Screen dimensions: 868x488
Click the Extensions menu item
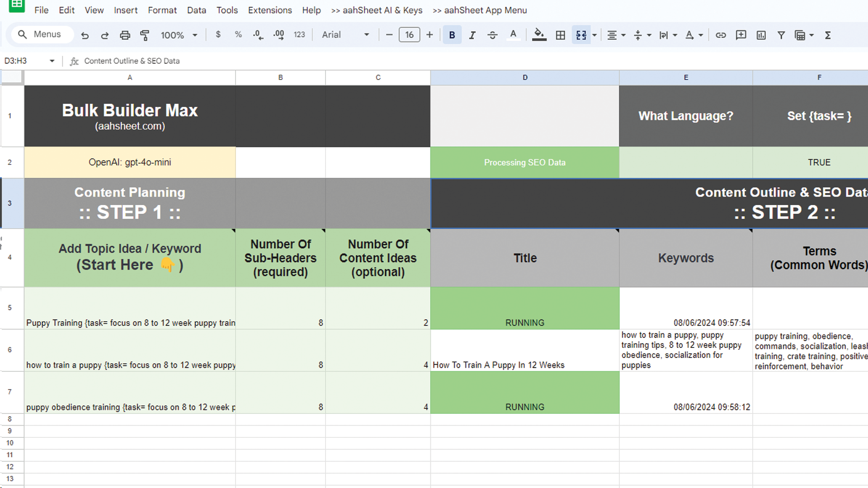(x=269, y=10)
